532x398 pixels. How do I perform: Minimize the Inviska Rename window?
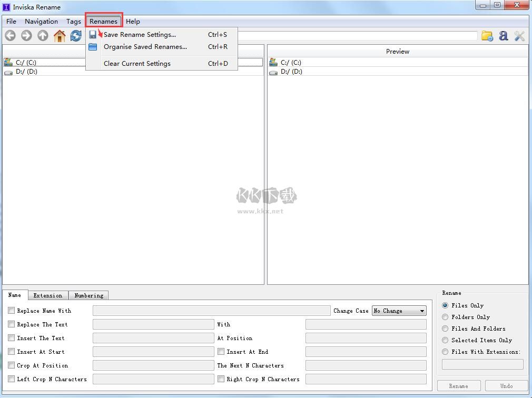483,5
